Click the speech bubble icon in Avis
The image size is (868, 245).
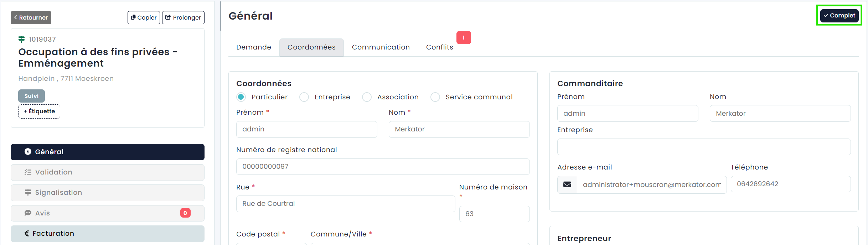(x=28, y=213)
